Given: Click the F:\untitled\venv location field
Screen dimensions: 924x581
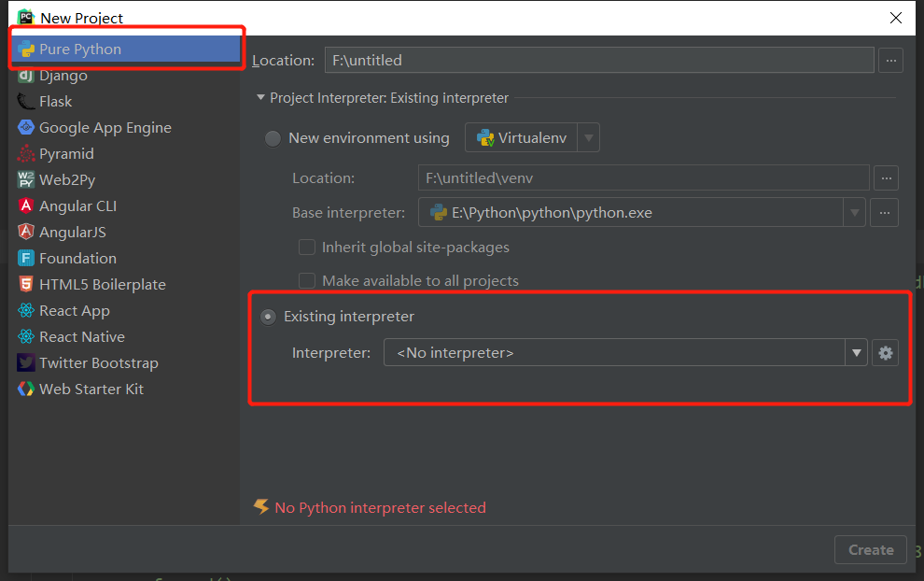Looking at the screenshot, I should coord(644,178).
